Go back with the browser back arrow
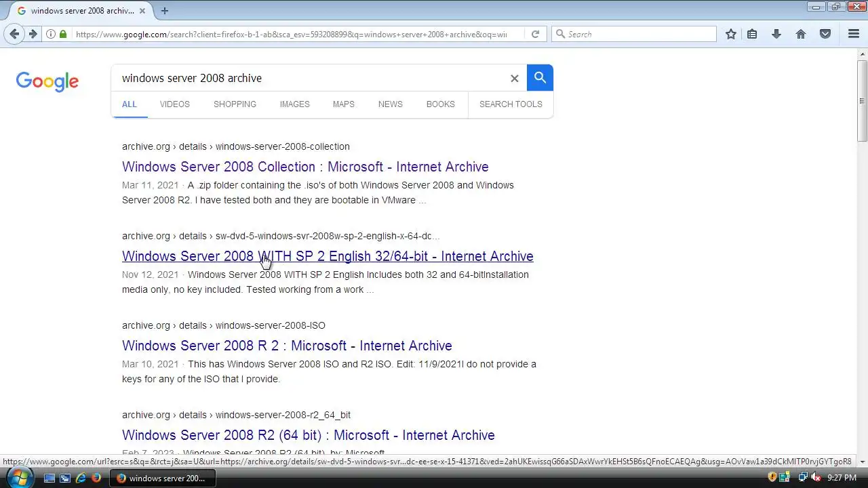Viewport: 868px width, 488px height. [x=15, y=34]
